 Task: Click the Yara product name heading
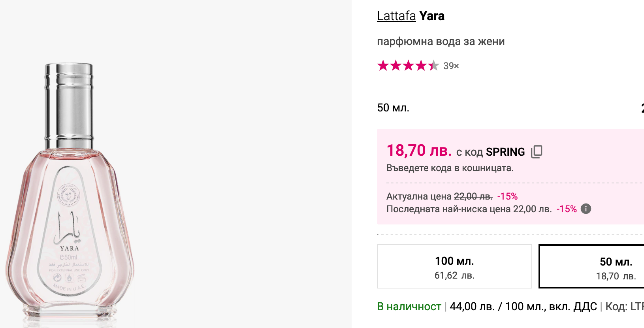(432, 16)
